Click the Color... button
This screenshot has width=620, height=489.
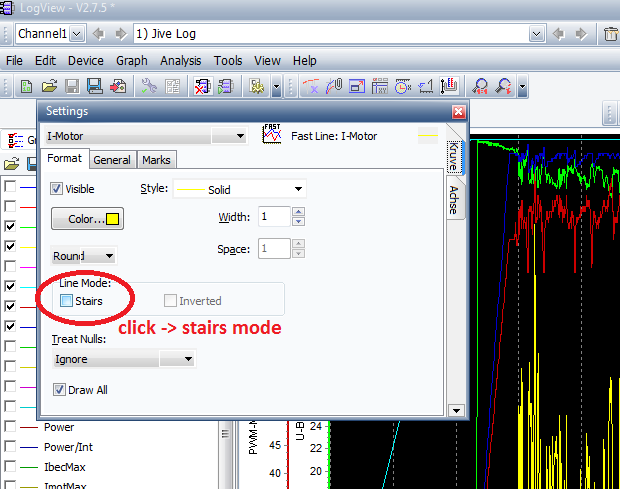[x=87, y=219]
